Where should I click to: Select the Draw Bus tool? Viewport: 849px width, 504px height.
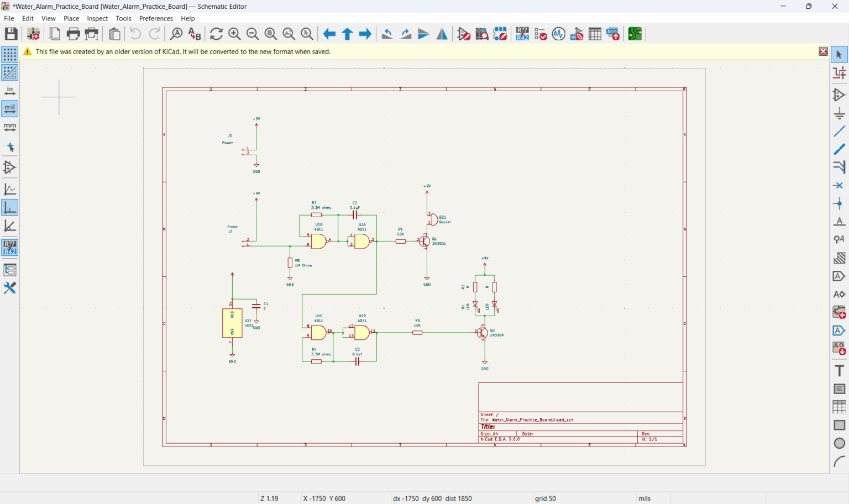[839, 149]
